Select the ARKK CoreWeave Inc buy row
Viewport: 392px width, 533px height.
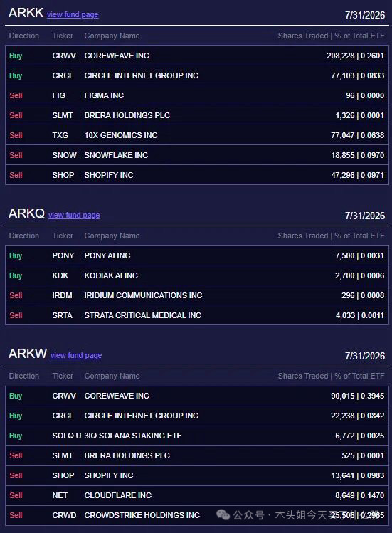pos(197,56)
